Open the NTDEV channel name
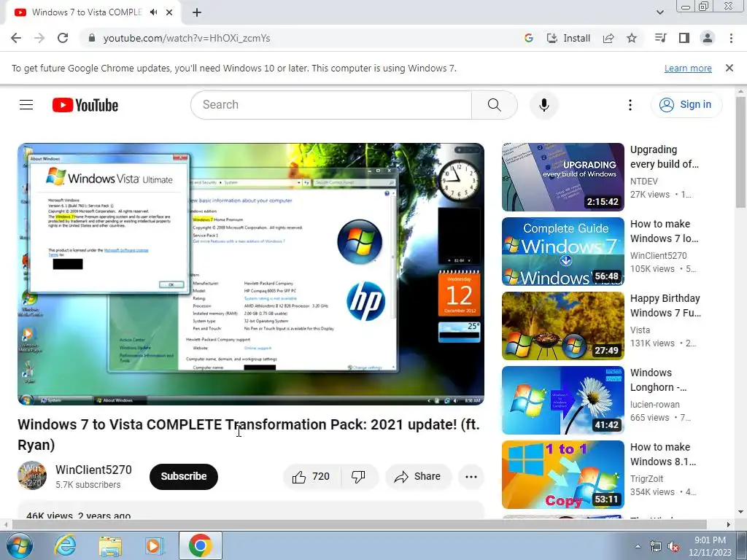747x560 pixels. click(643, 182)
